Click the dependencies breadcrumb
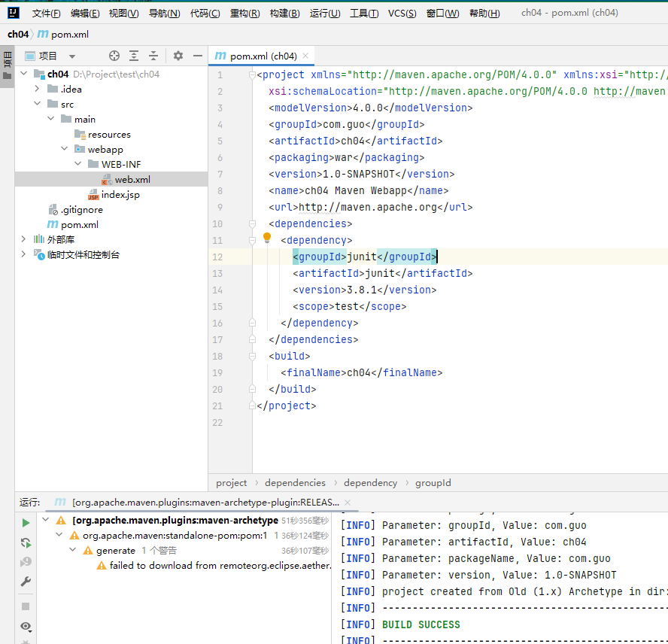The image size is (668, 644). (x=295, y=483)
